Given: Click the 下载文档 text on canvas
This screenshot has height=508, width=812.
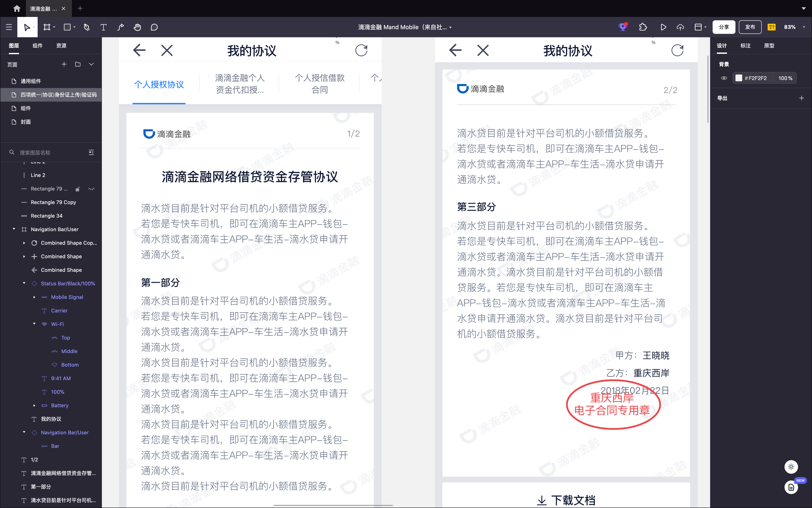Looking at the screenshot, I should coord(573,500).
